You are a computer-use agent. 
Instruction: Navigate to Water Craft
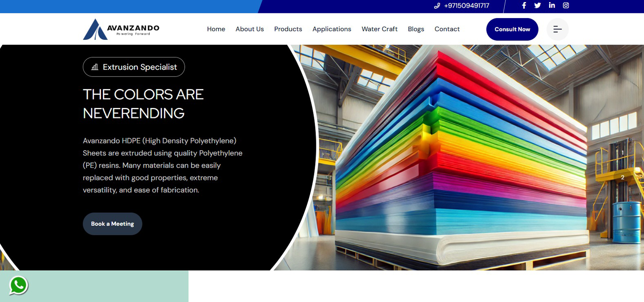(379, 29)
